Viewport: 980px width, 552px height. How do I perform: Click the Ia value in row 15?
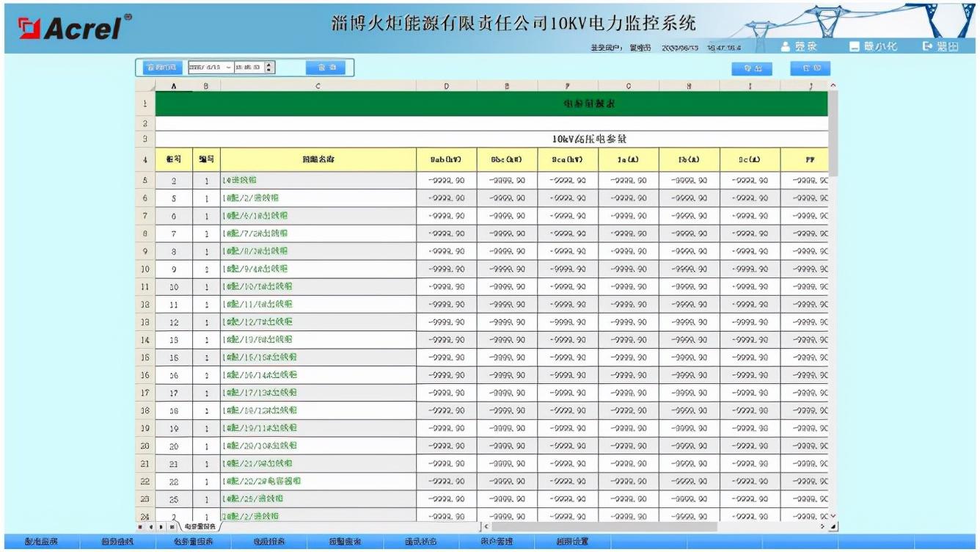point(629,357)
